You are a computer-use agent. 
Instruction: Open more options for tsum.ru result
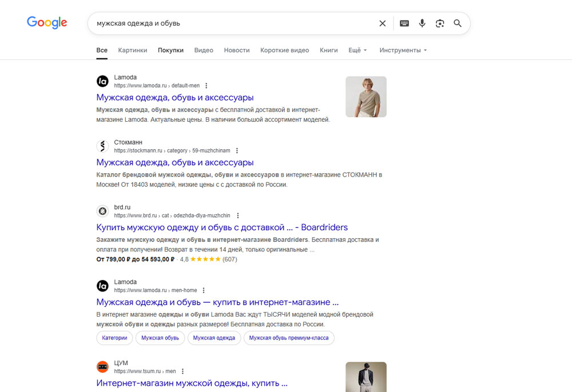tap(182, 371)
